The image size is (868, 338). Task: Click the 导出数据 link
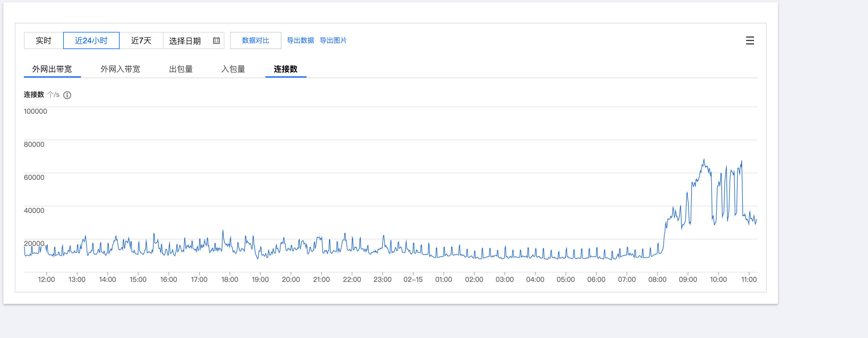300,40
